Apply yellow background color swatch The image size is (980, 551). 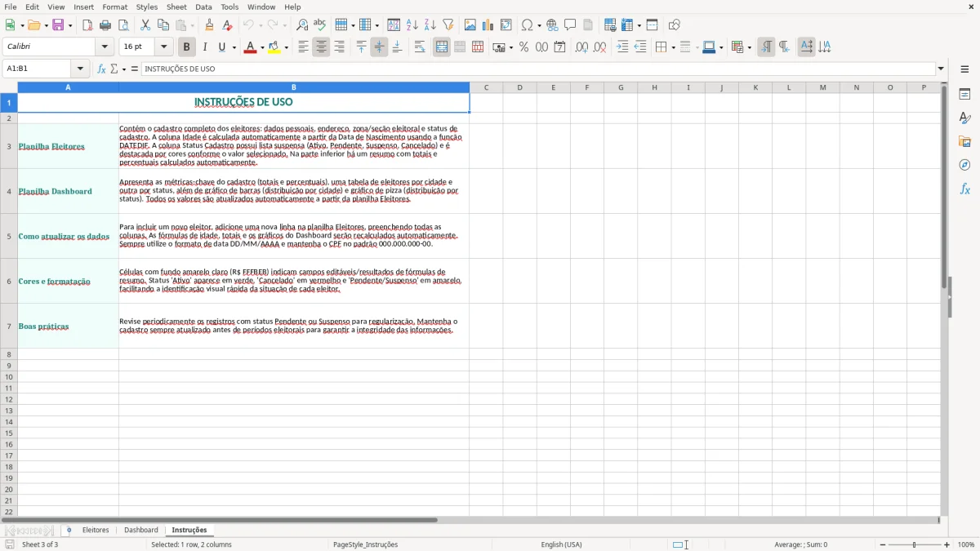[274, 47]
